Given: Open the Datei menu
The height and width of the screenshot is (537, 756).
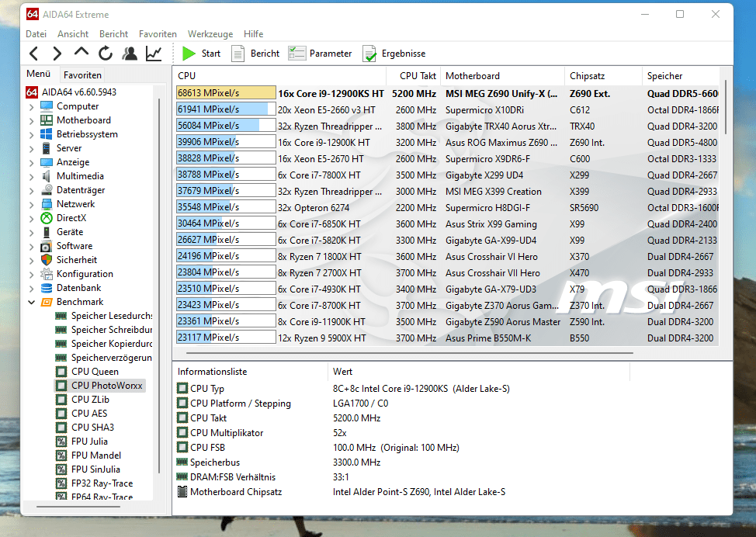Looking at the screenshot, I should 36,33.
